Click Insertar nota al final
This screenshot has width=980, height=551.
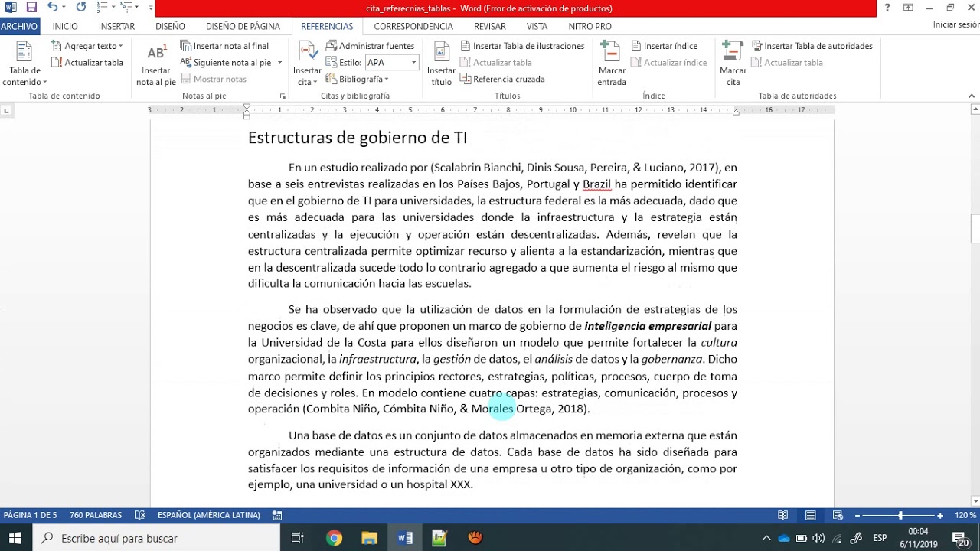224,46
